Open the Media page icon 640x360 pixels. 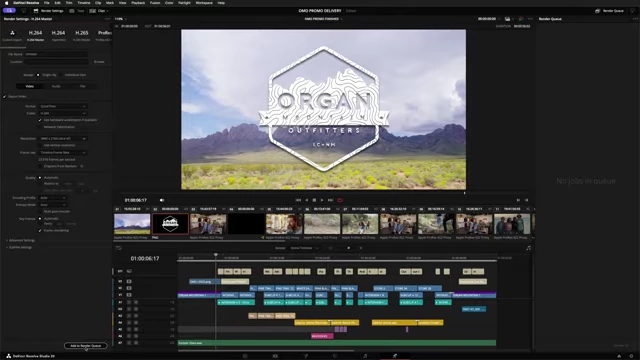(x=245, y=356)
